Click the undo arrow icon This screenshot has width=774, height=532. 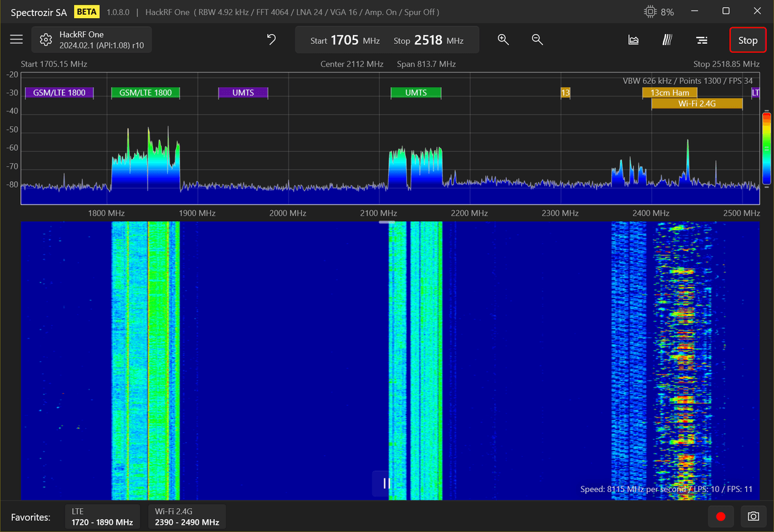(272, 40)
